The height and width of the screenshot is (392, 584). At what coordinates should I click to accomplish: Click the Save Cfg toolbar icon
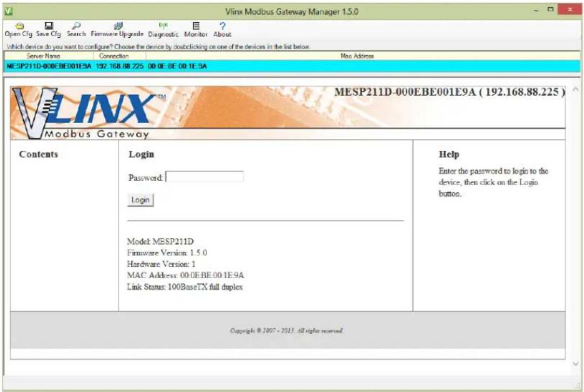point(49,30)
